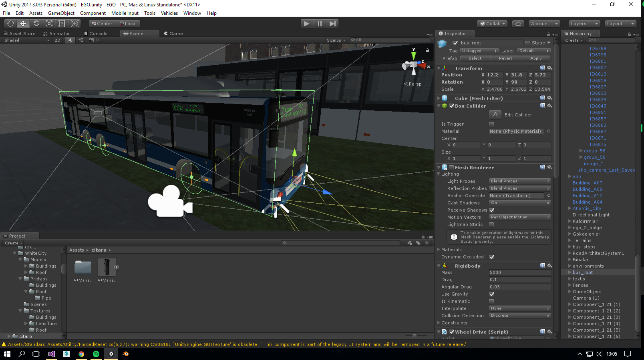Click favorites star icon in Project panel
This screenshot has width=644, height=360.
[427, 243]
